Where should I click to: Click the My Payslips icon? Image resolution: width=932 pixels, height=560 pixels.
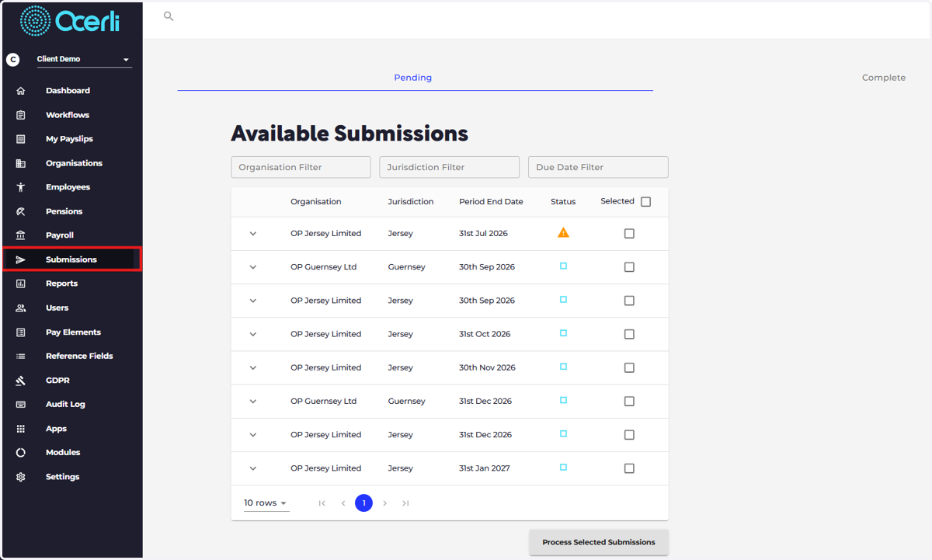[x=21, y=139]
